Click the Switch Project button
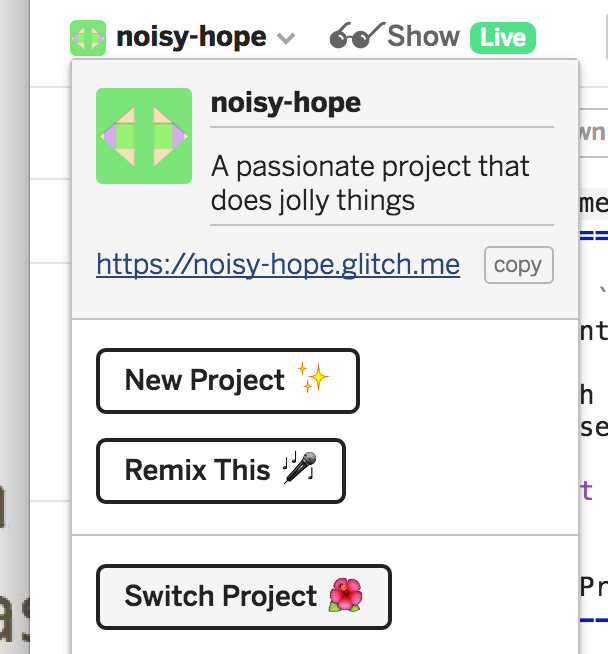The image size is (608, 654). point(244,597)
